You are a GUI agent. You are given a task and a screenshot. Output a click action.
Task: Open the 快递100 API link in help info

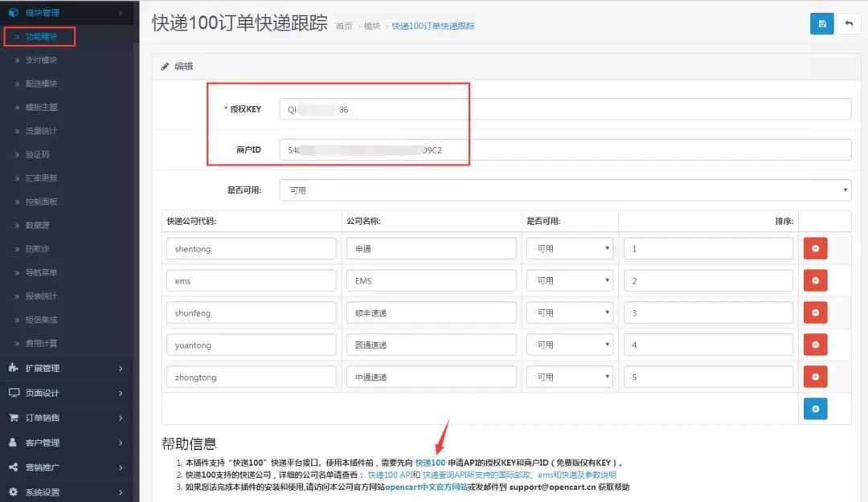(389, 475)
